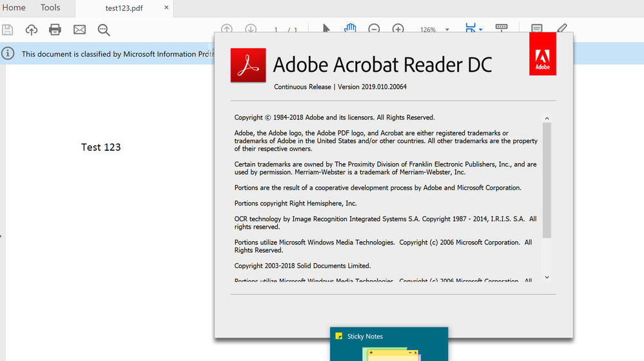Click the Sticky Notes window title

point(365,337)
